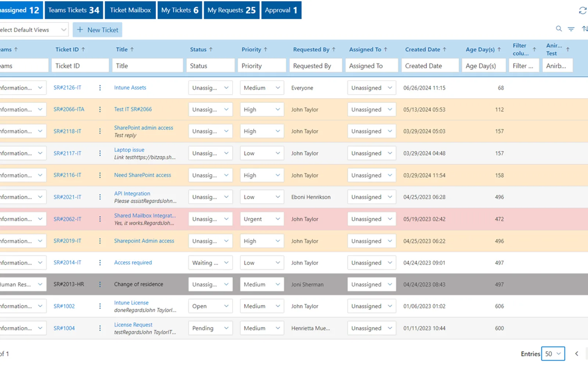Click the New Ticket button
588x368 pixels.
point(97,30)
